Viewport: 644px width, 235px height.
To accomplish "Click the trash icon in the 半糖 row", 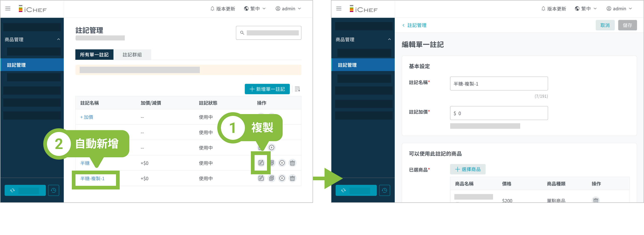I will [x=292, y=163].
